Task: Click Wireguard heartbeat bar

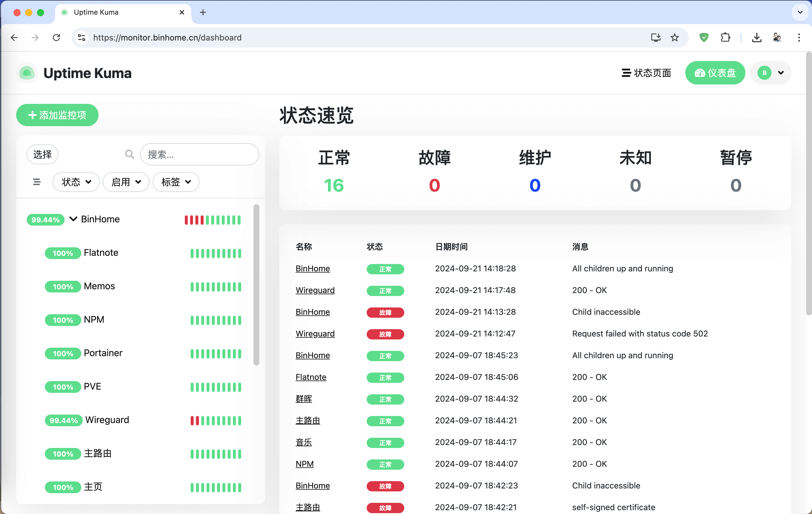Action: click(x=216, y=421)
